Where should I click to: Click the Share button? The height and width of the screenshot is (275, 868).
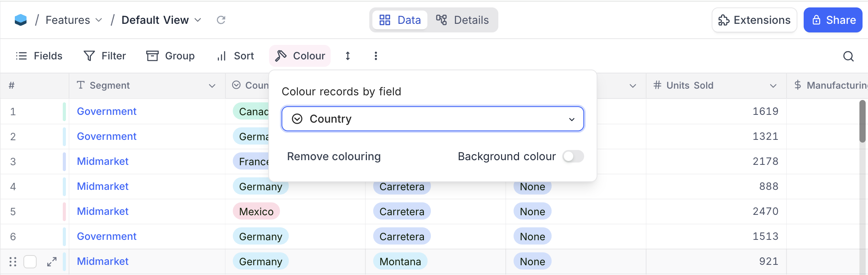(x=833, y=20)
